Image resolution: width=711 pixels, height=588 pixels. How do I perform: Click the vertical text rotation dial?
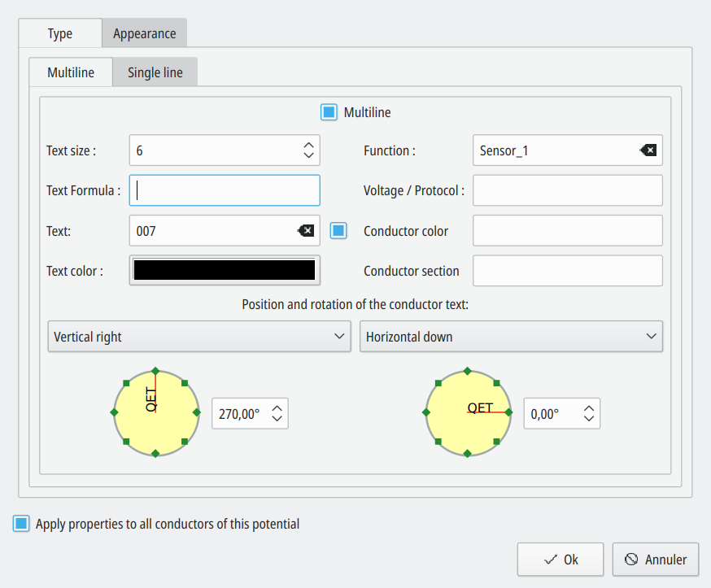pyautogui.click(x=155, y=412)
